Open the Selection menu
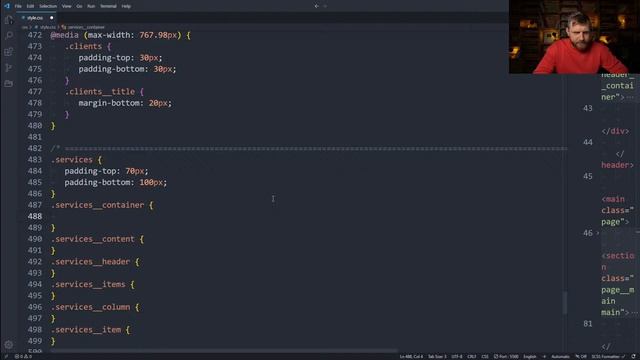The height and width of the screenshot is (360, 640). click(48, 6)
